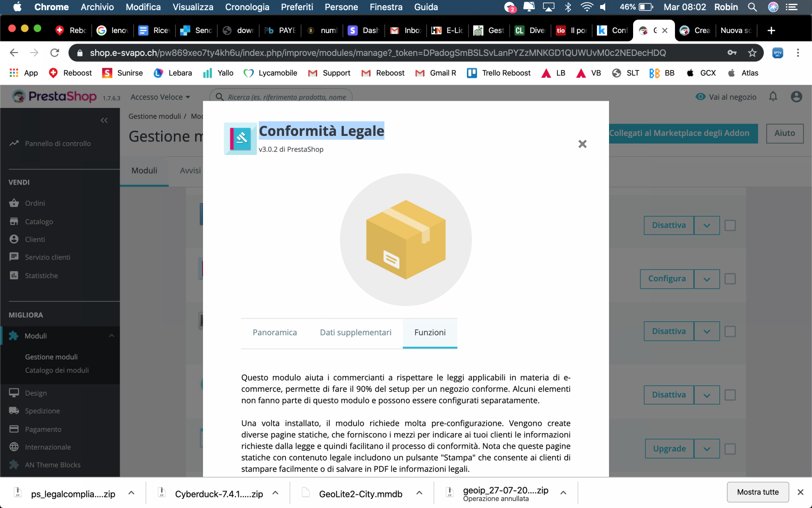
Task: Click the notifications bell icon
Action: click(773, 97)
